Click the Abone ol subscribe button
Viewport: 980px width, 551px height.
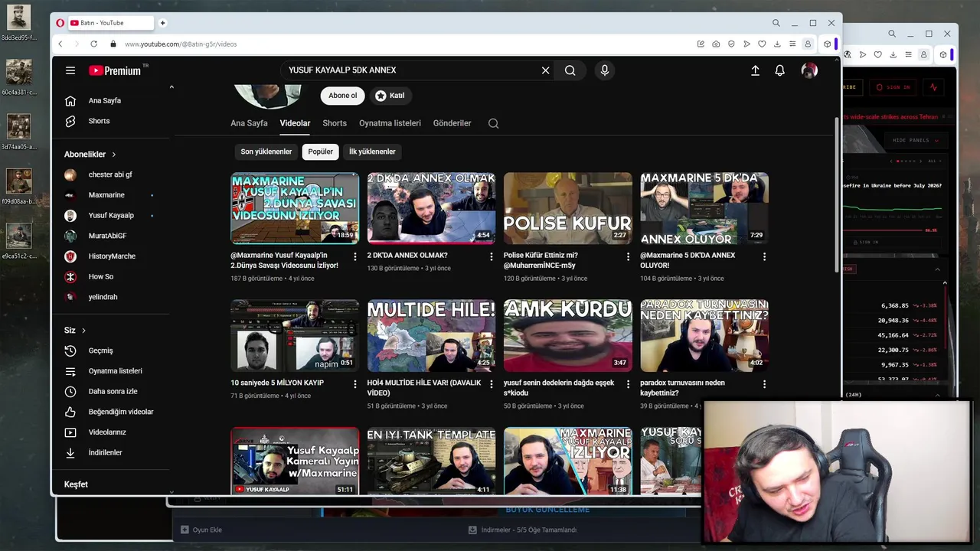(342, 96)
